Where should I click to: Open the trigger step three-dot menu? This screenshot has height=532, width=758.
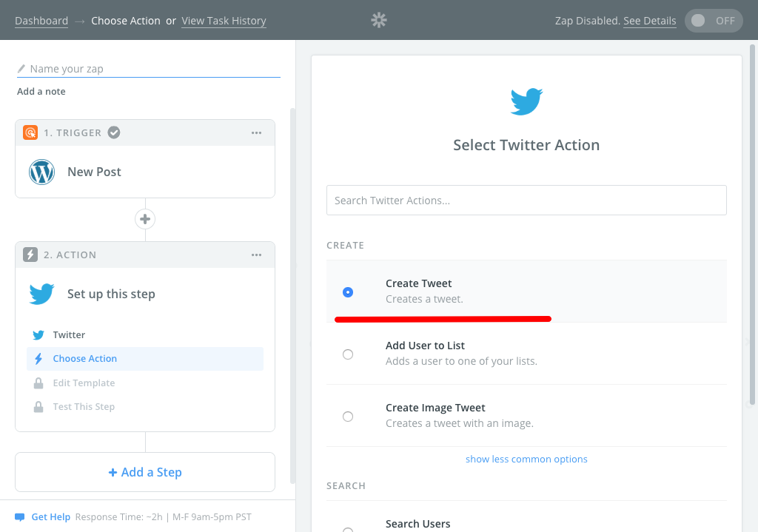[x=256, y=133]
